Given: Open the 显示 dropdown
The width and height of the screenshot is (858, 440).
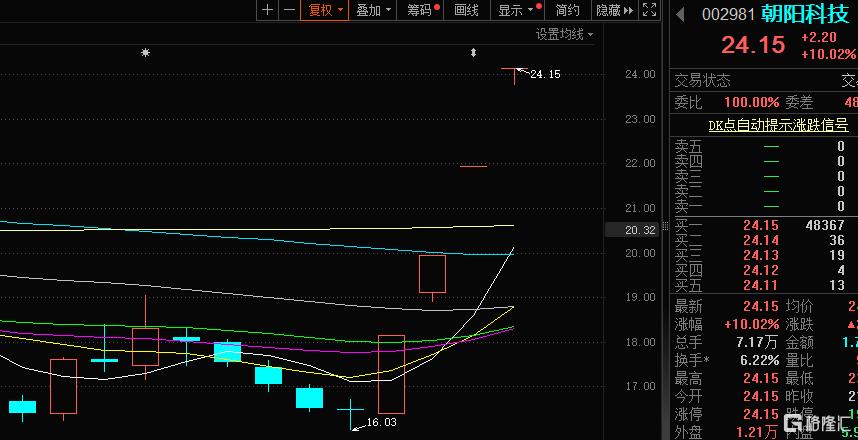Looking at the screenshot, I should pyautogui.click(x=518, y=10).
